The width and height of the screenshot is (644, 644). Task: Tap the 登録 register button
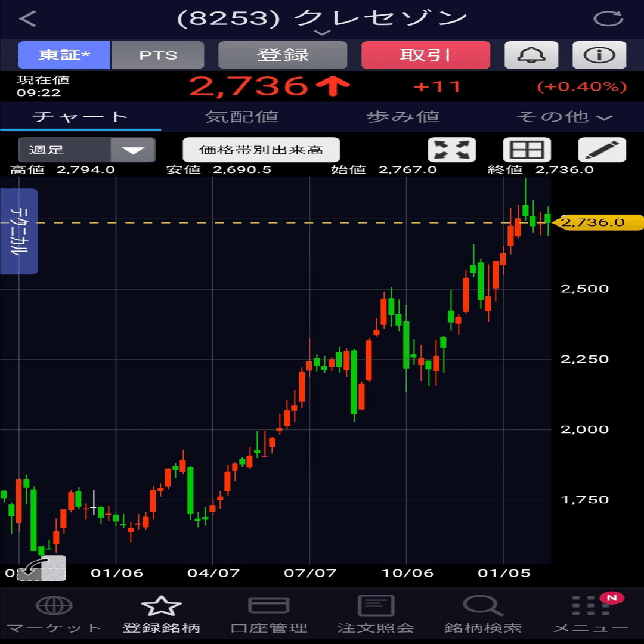coord(283,55)
